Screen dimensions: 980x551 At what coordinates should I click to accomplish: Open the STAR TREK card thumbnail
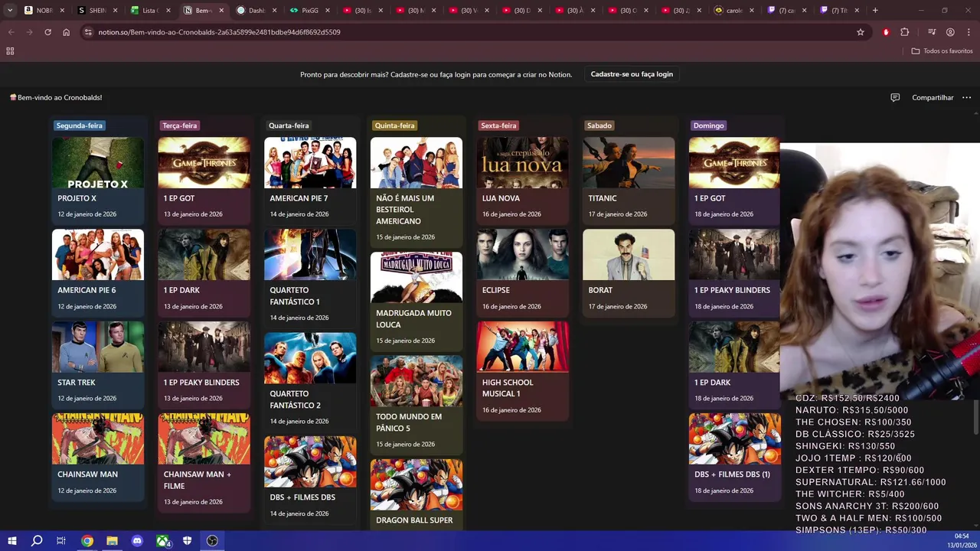coord(98,347)
